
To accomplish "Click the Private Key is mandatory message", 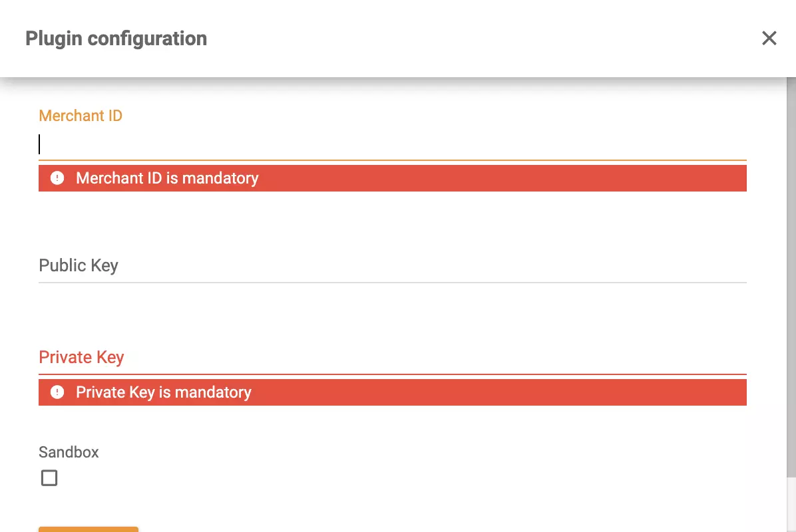I will tap(163, 392).
